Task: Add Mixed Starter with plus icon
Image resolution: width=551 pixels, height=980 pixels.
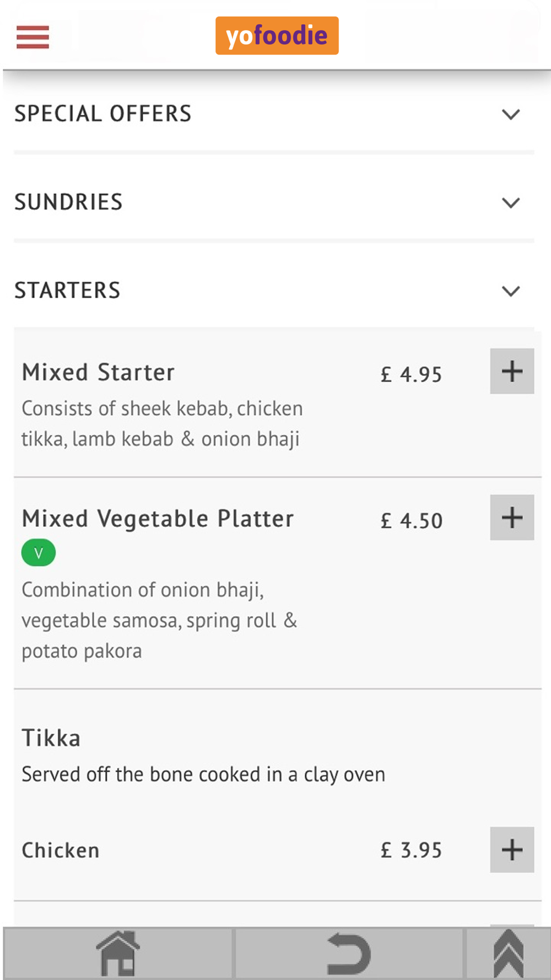Action: (512, 371)
